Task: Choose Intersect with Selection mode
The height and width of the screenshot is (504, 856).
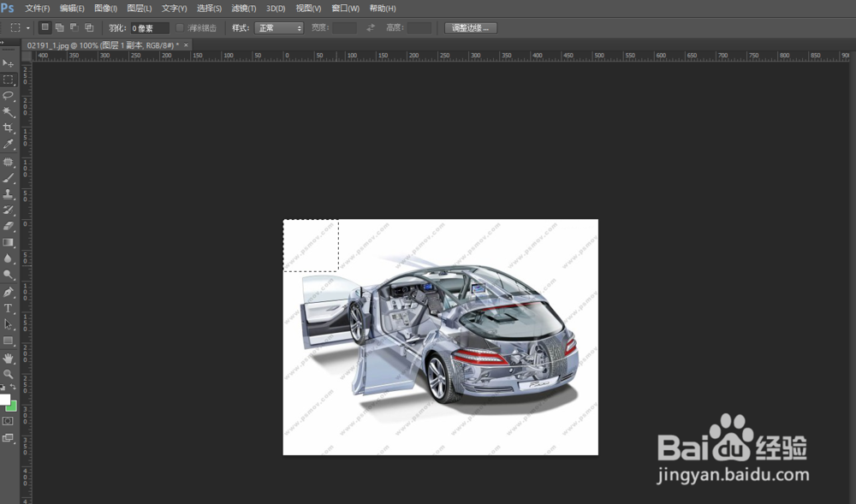Action: (89, 27)
